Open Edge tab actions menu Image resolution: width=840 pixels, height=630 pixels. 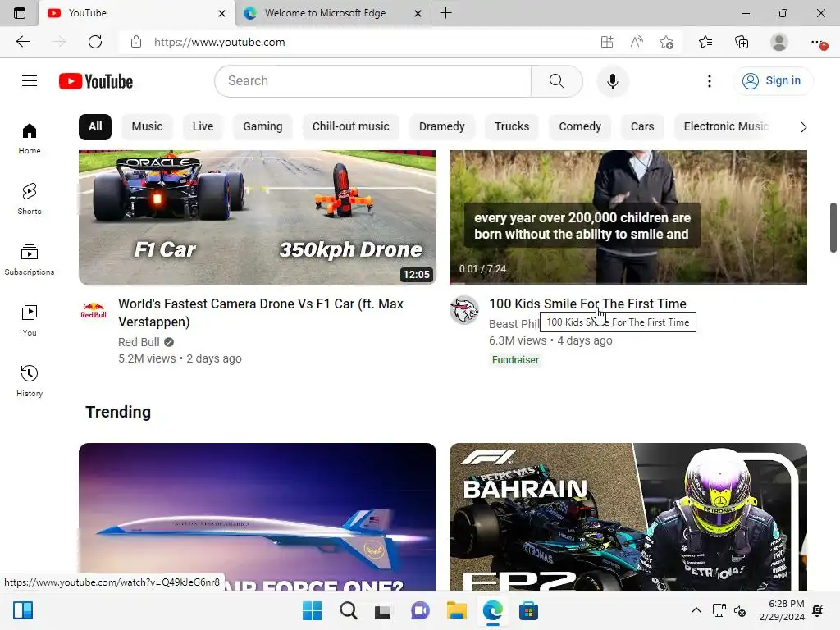[20, 13]
